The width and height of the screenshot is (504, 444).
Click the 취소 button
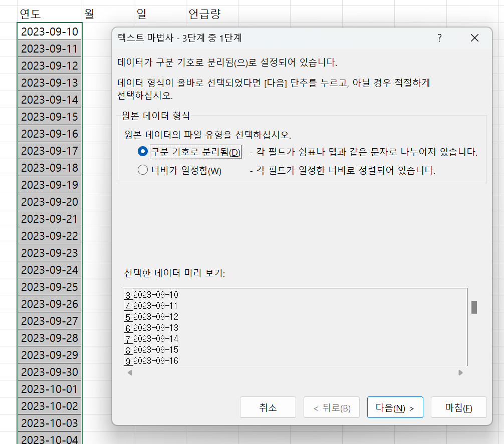point(268,407)
